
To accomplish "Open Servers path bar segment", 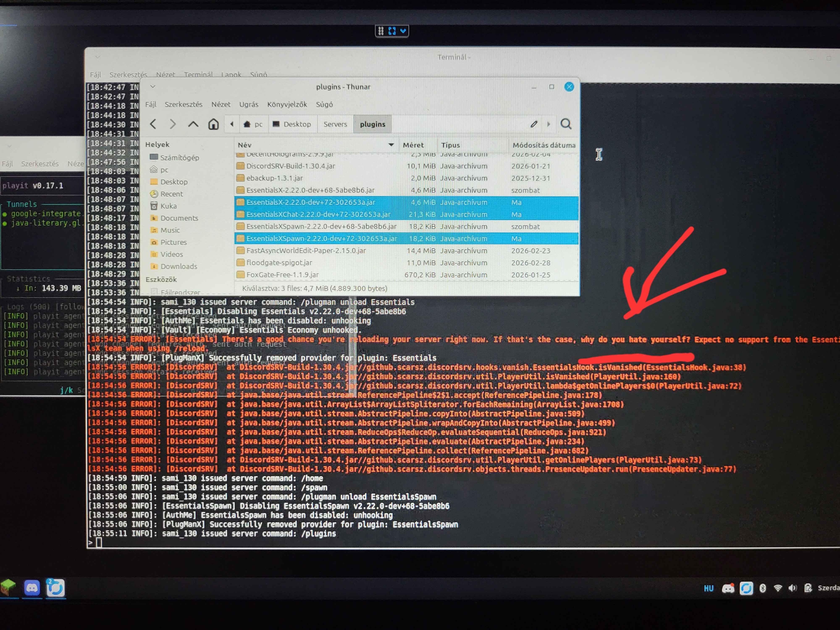I will [335, 124].
